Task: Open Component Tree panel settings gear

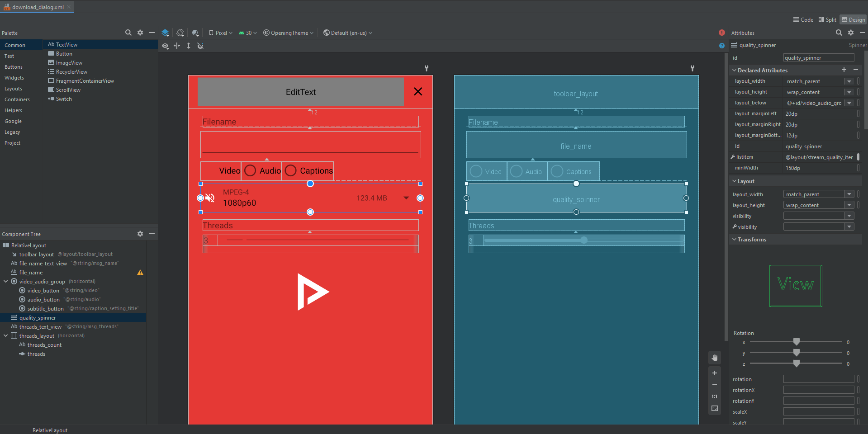Action: pos(140,234)
